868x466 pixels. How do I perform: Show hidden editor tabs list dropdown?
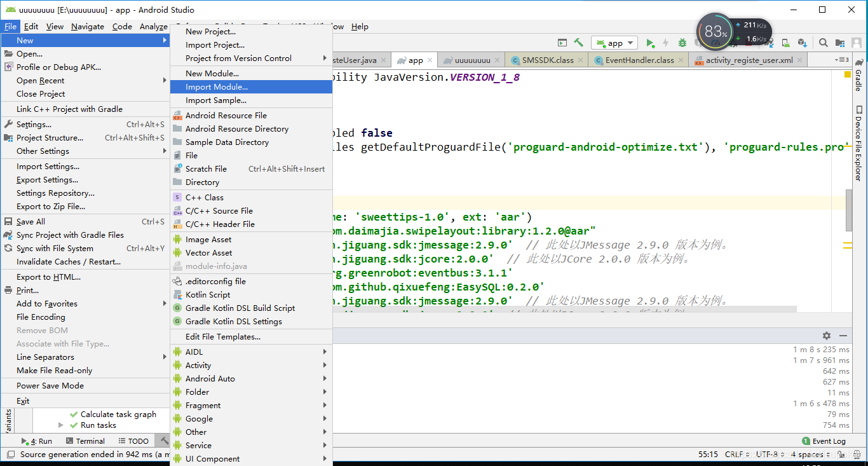(841, 60)
